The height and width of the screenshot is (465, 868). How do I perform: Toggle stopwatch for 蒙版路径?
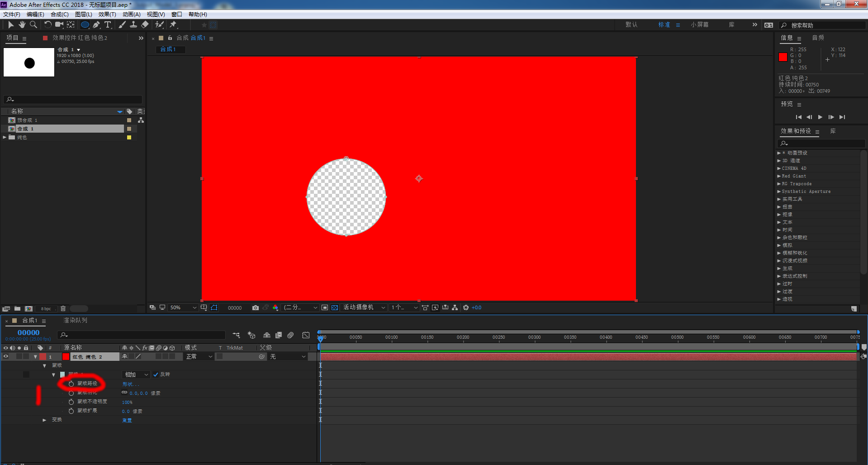[x=71, y=384]
